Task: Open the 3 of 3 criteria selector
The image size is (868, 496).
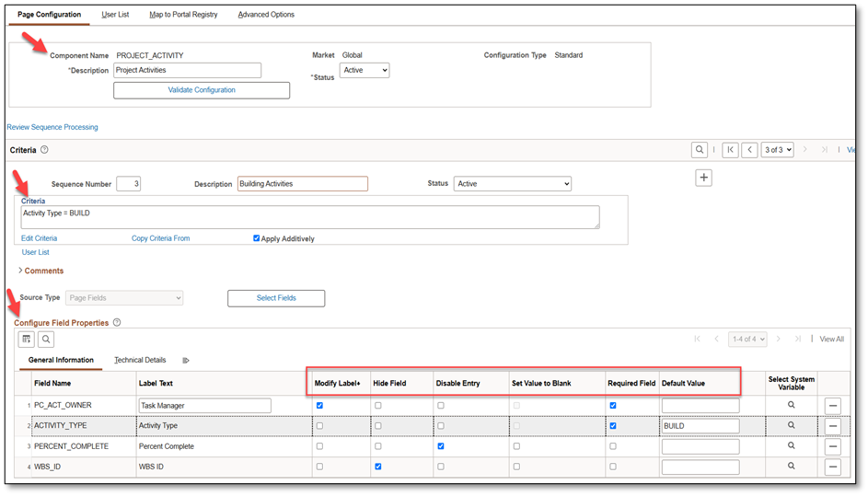Action: point(777,149)
